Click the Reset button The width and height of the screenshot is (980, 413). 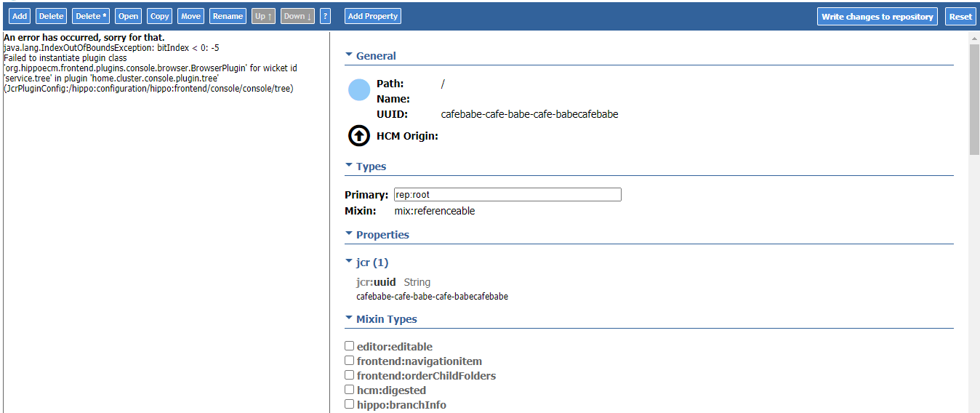tap(960, 16)
